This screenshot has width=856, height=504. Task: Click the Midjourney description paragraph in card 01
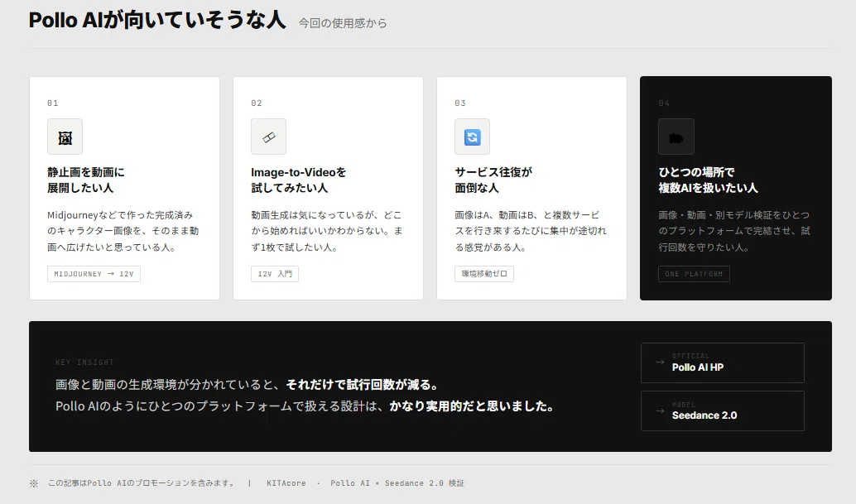coord(123,231)
